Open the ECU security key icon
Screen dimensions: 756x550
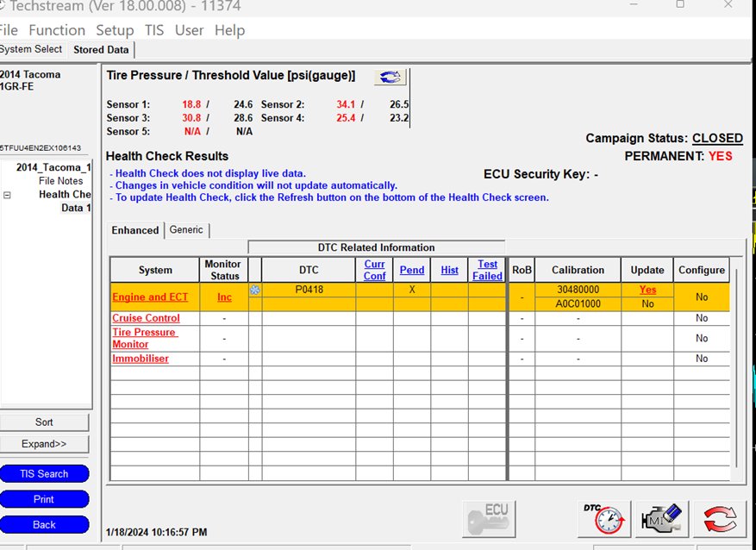[x=489, y=519]
